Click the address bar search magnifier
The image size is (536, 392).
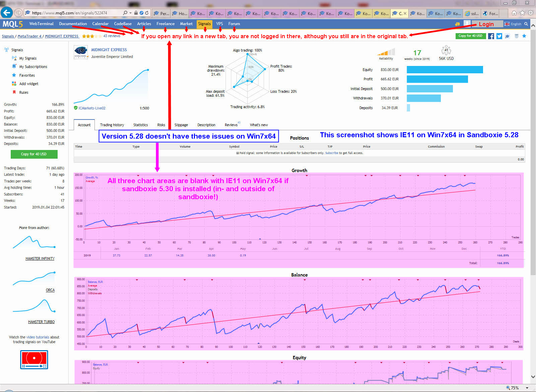[x=125, y=13]
